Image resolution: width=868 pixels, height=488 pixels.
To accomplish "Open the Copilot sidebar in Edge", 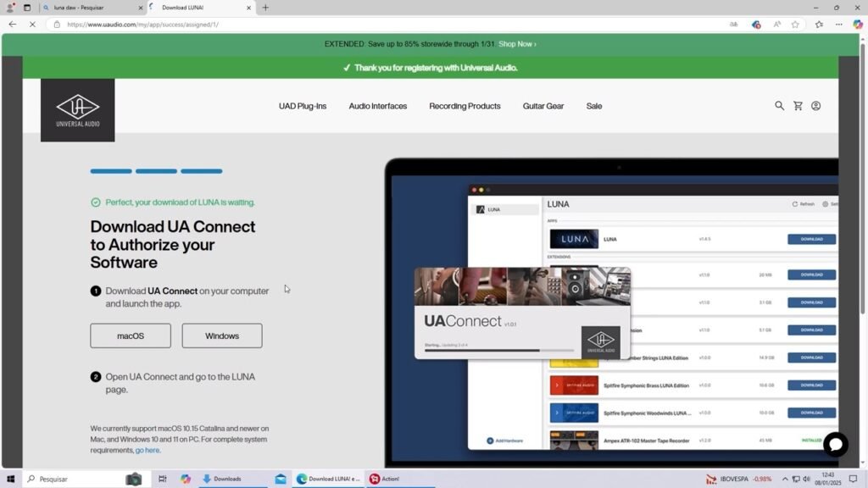I will [858, 25].
